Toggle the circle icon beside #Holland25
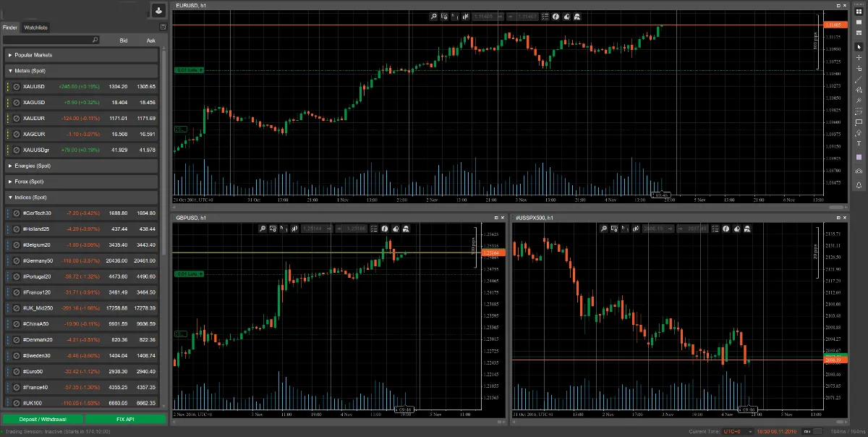The height and width of the screenshot is (437, 868). [x=17, y=229]
